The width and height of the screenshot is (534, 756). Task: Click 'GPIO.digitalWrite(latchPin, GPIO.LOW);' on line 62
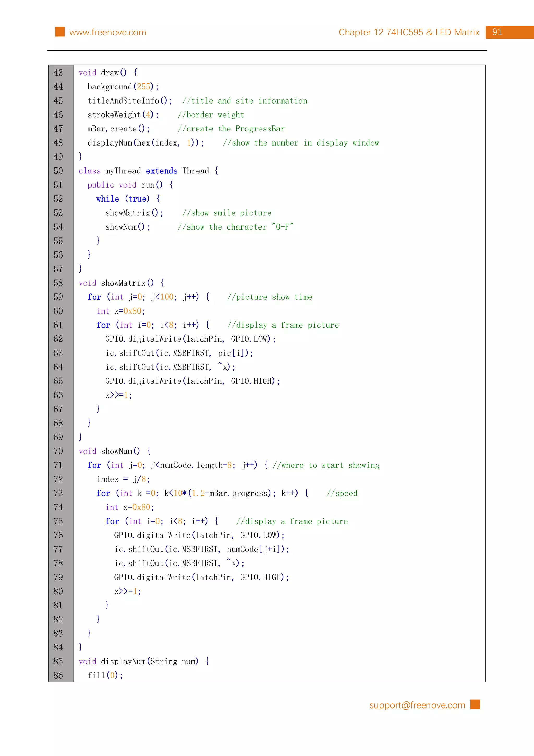[x=191, y=339]
